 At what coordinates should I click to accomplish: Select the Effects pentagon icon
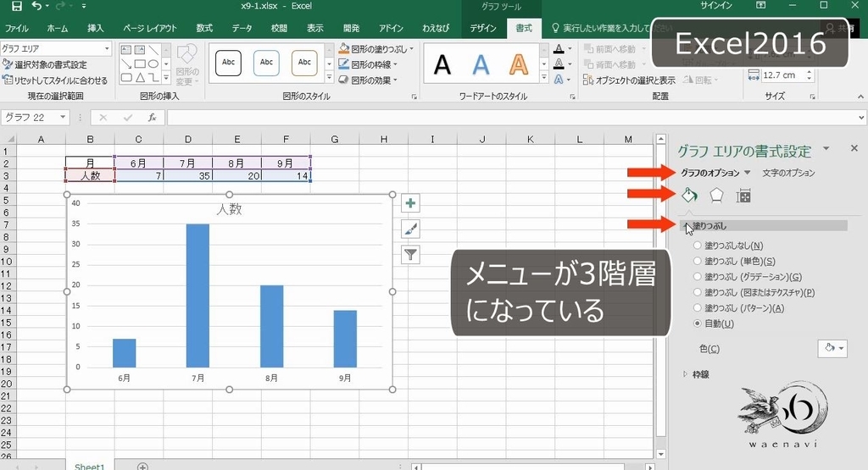pos(716,195)
